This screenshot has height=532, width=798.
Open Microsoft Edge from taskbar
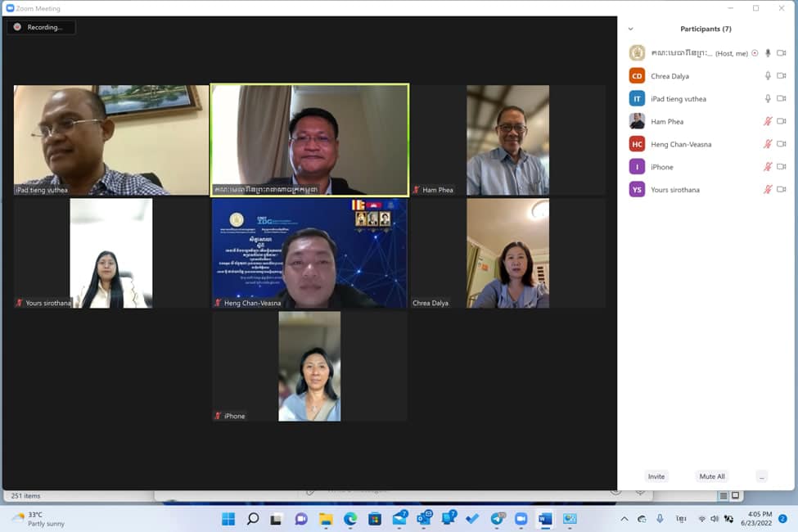[x=350, y=519]
